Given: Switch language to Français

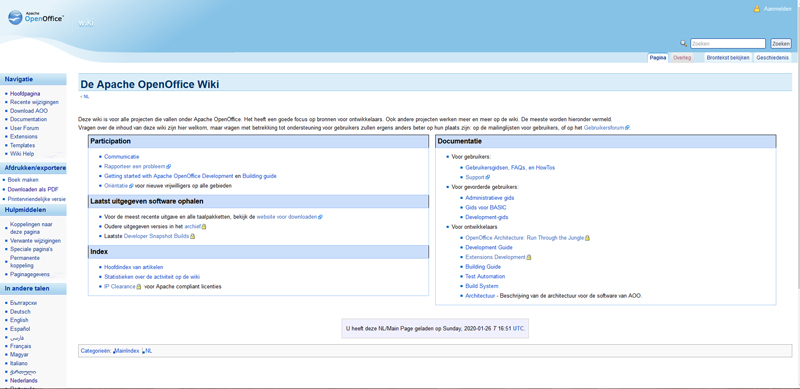Looking at the screenshot, I should pos(20,346).
